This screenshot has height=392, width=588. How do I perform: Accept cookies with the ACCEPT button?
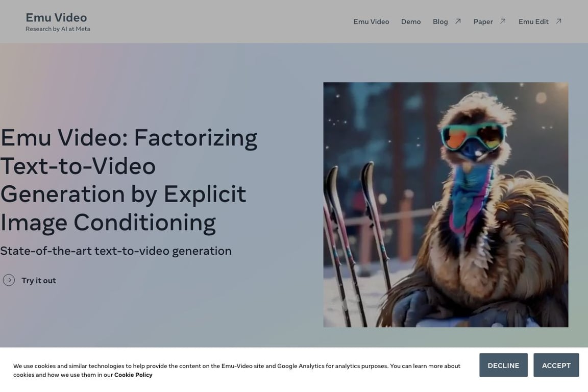tap(556, 365)
